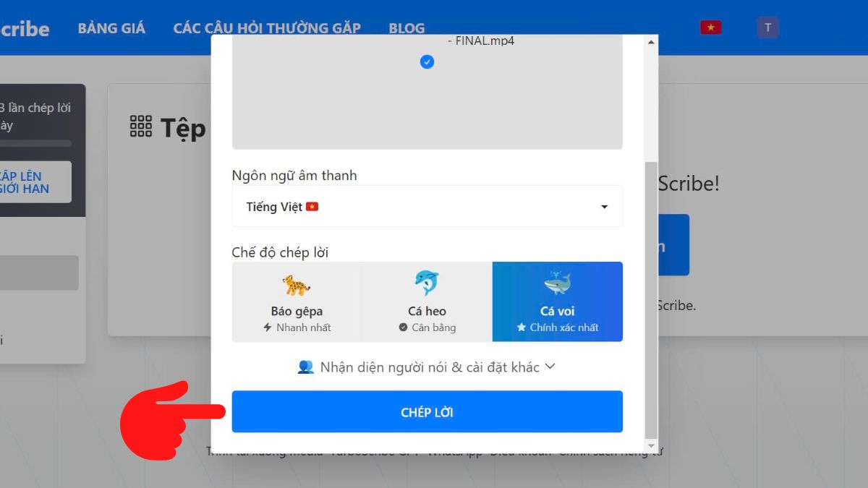Open the Ngôn ngữ âm thanh language dropdown
Viewport: 868px width, 488px height.
click(x=427, y=206)
